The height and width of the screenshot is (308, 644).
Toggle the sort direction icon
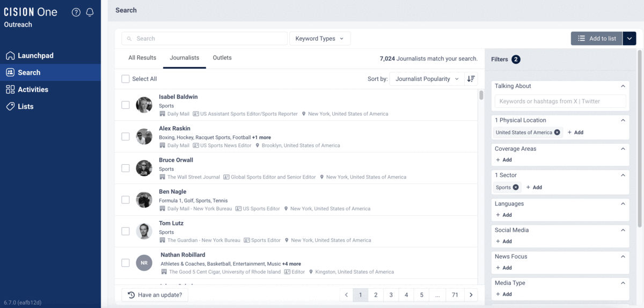[x=471, y=79]
